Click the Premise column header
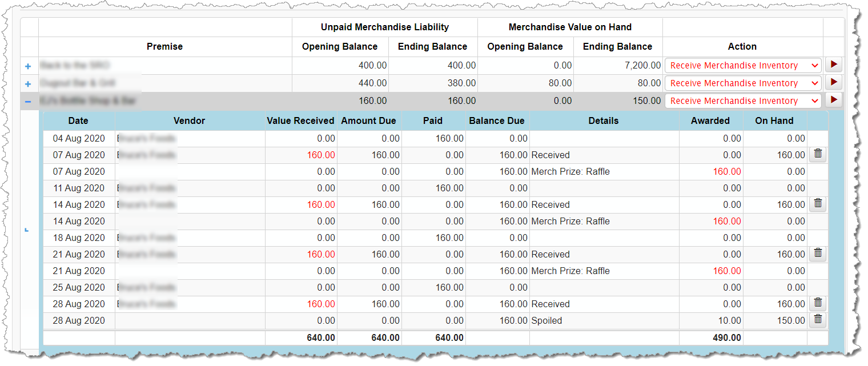Image resolution: width=868 pixels, height=366 pixels. (x=165, y=47)
